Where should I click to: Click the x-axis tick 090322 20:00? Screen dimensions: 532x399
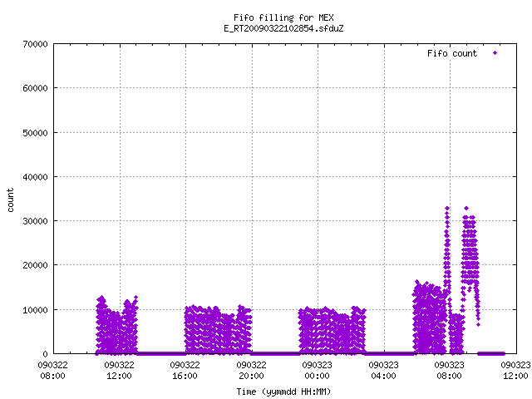tap(251, 371)
